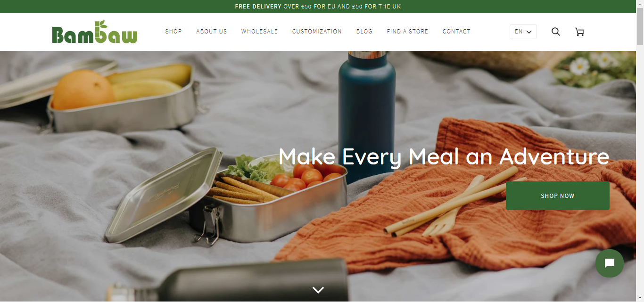Navigate to the Contact page
Viewport: 644px width, 302px height.
click(x=456, y=32)
